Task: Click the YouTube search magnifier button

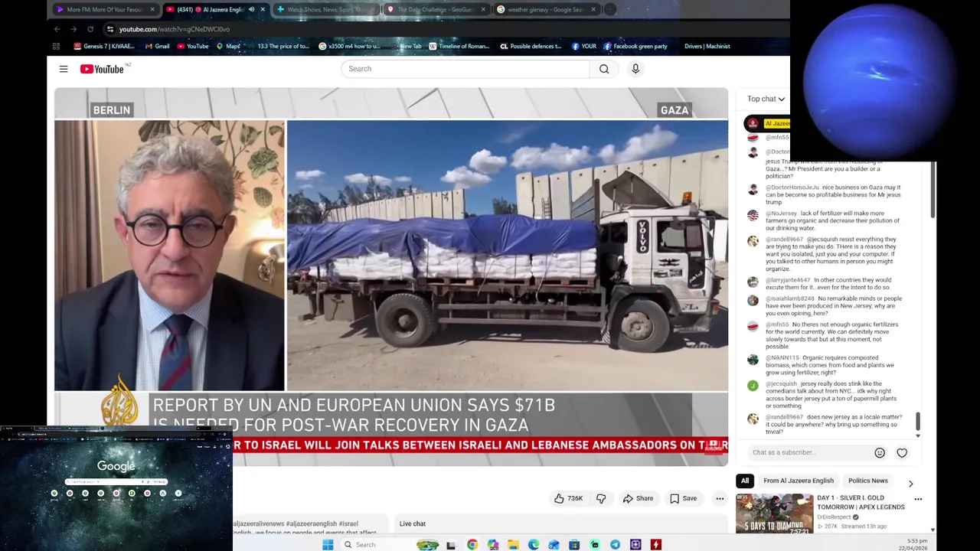Action: click(x=604, y=69)
